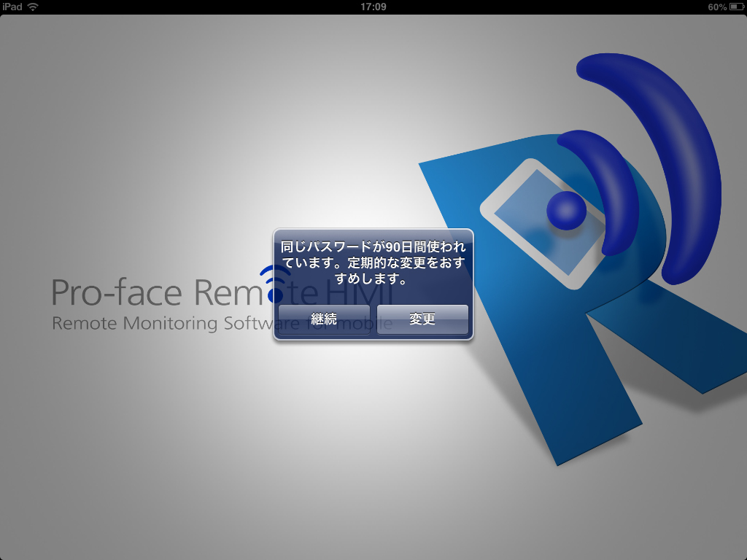Click the small signal icon above Remote's 'o'
The width and height of the screenshot is (747, 560).
click(x=275, y=276)
